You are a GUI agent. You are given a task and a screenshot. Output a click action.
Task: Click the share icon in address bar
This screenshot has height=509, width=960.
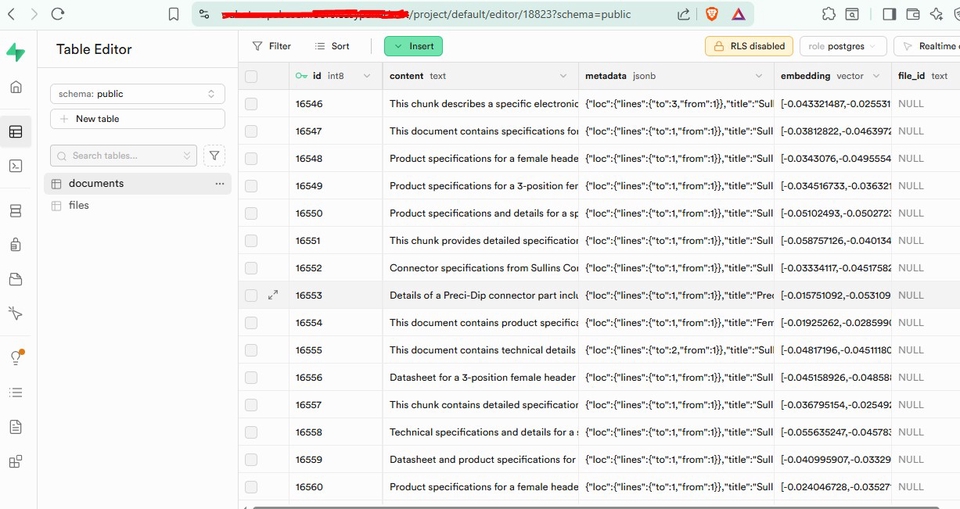[x=683, y=14]
